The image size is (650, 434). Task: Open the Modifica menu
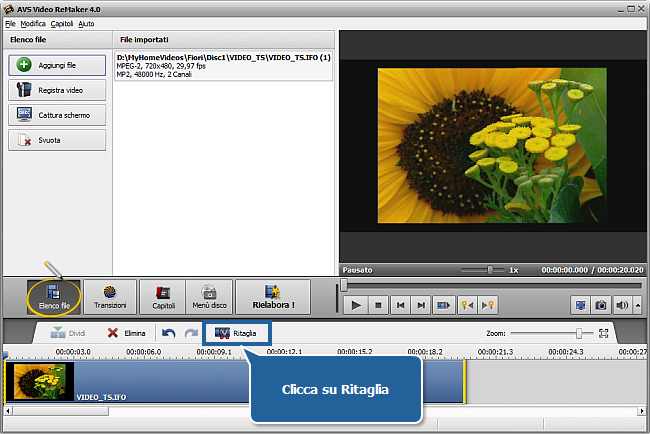pos(33,22)
